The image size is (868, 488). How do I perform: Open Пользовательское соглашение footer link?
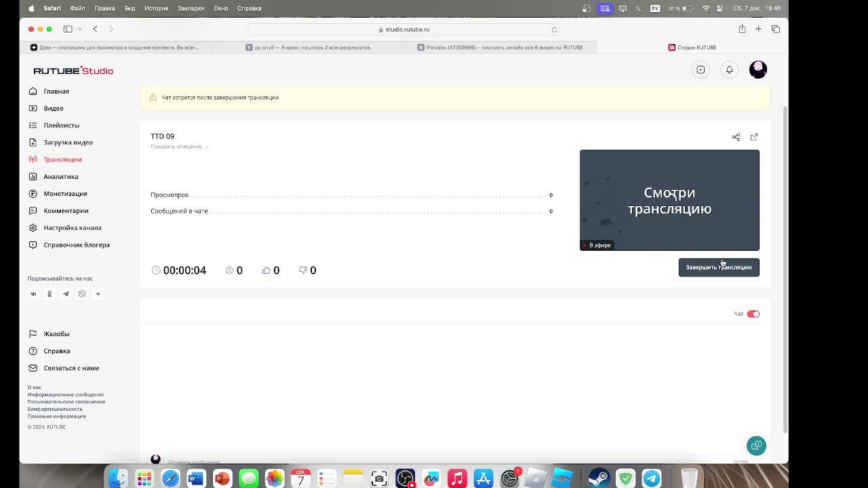(x=66, y=402)
